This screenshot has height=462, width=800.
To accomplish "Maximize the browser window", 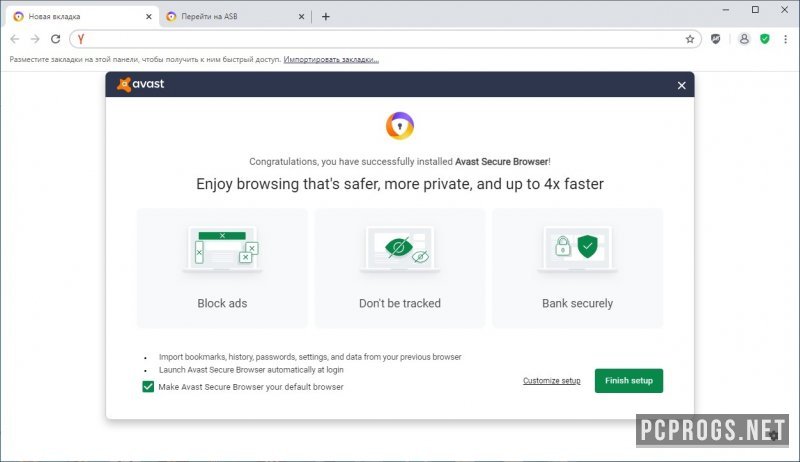I will tap(755, 10).
